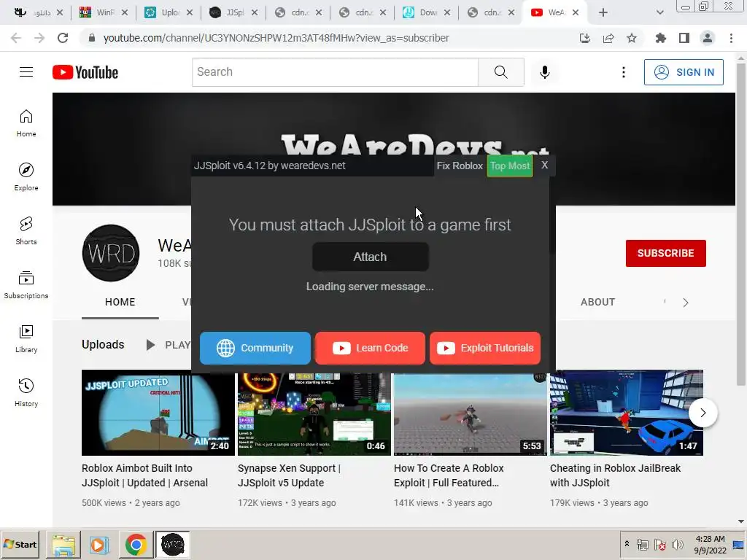Click Fix Roblox in JJSploit title bar
The height and width of the screenshot is (560, 747).
[460, 166]
